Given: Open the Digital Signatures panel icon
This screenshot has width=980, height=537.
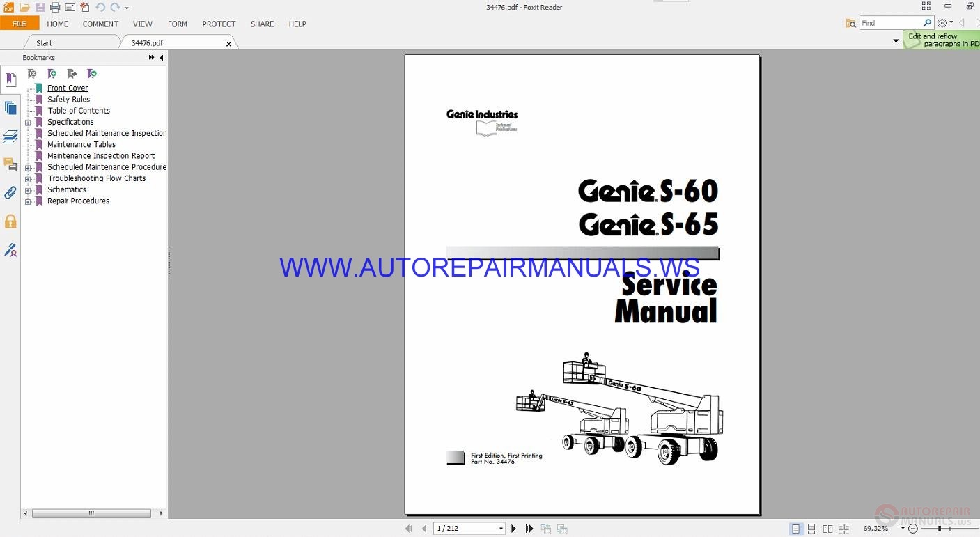Looking at the screenshot, I should [x=10, y=249].
